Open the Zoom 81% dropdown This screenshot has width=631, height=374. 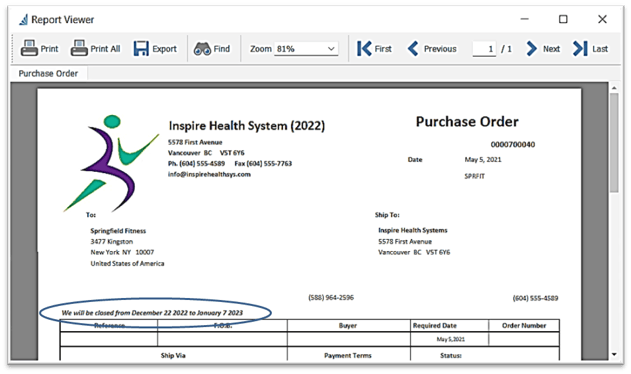pos(306,49)
